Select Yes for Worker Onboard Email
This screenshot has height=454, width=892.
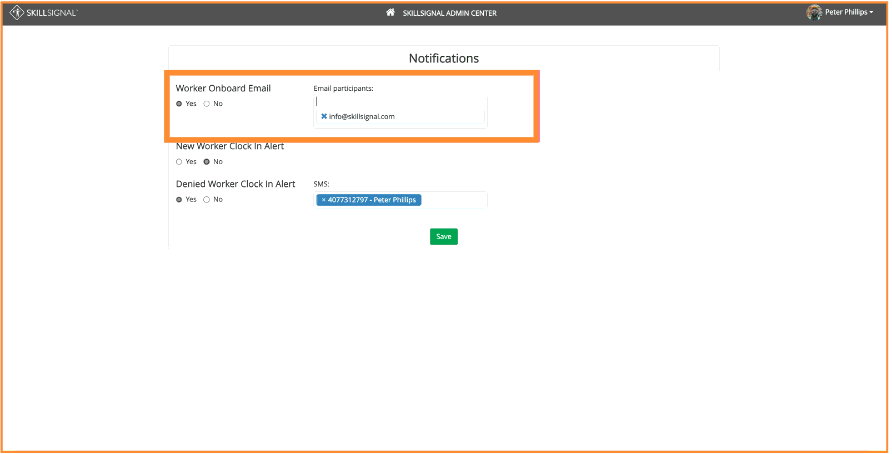click(x=179, y=104)
